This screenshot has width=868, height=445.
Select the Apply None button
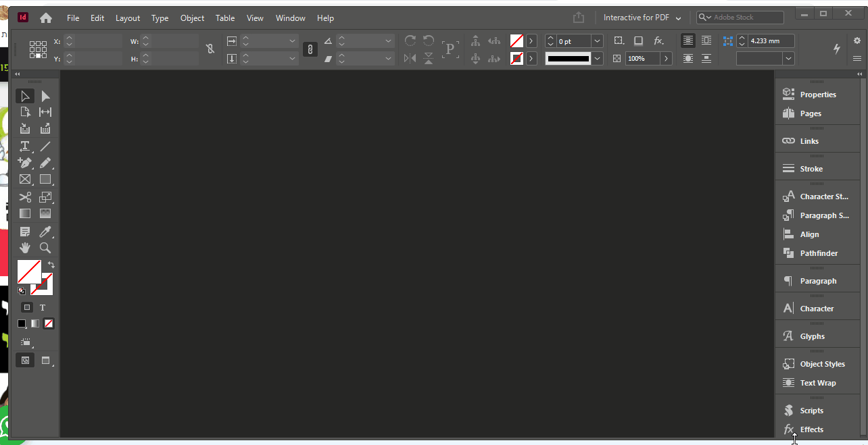pos(49,324)
